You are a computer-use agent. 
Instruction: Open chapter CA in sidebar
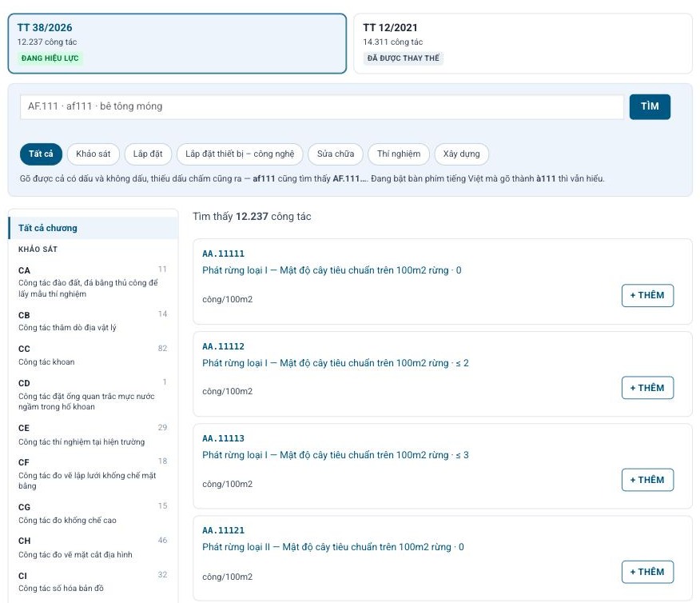tap(93, 282)
